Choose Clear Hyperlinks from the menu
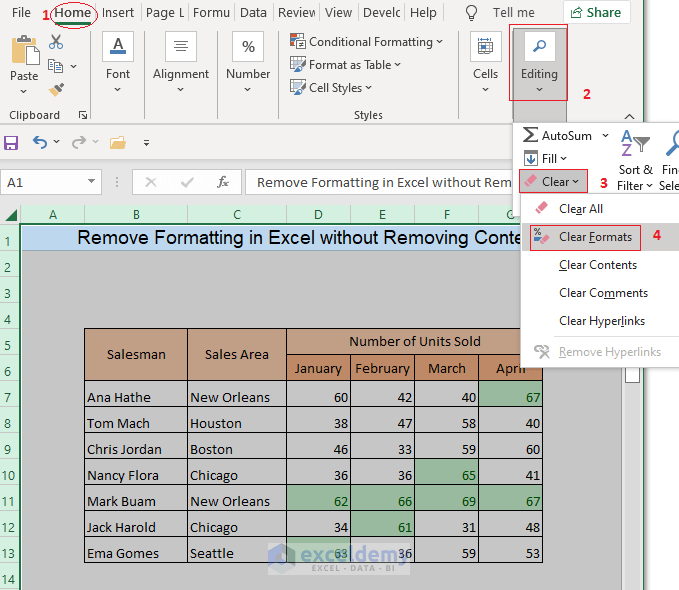Viewport: 679px width, 590px height. (600, 321)
